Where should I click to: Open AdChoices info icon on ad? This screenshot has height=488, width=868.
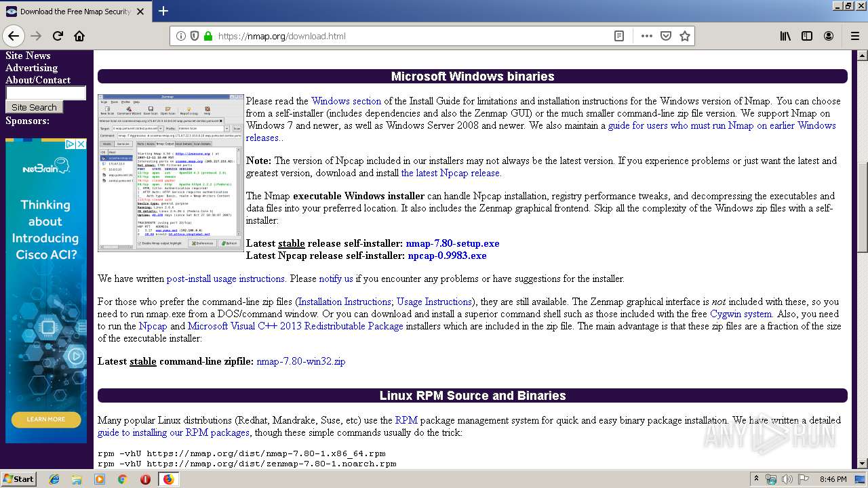pos(71,144)
